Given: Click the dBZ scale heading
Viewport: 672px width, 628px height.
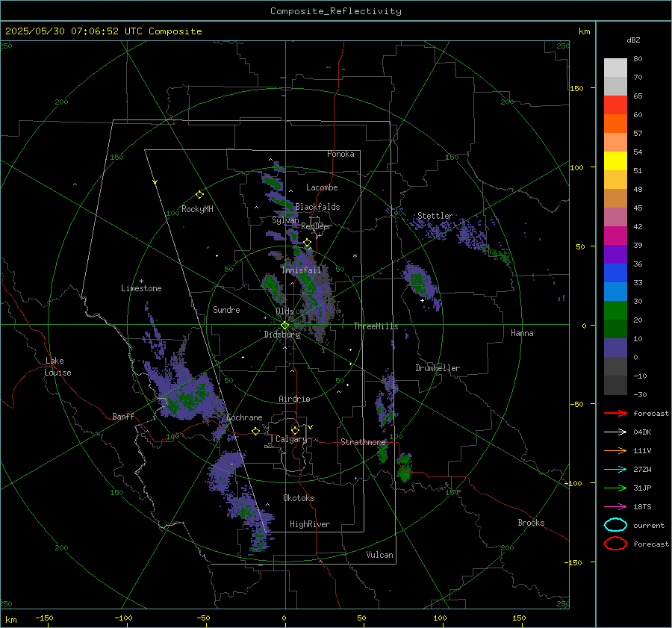Looking at the screenshot, I should click(x=633, y=40).
